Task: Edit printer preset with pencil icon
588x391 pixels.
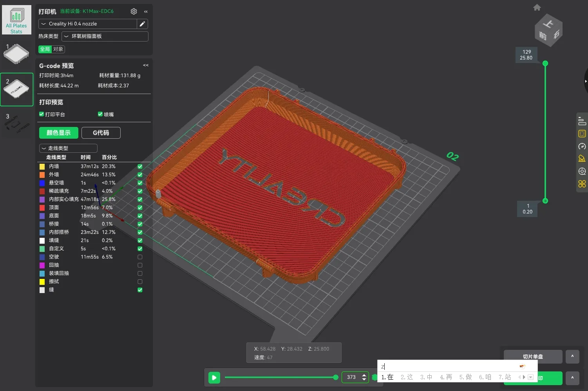Action: point(143,24)
